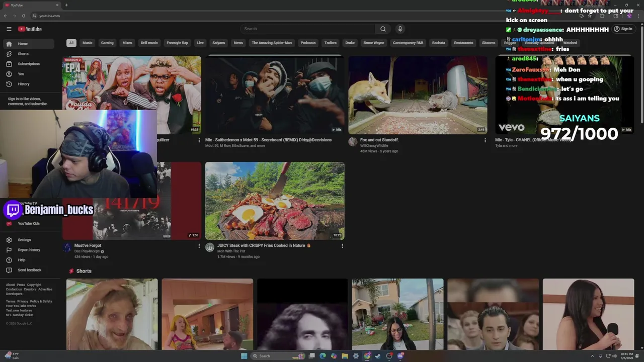Select the Live filter chip
644x362 pixels.
[200, 43]
